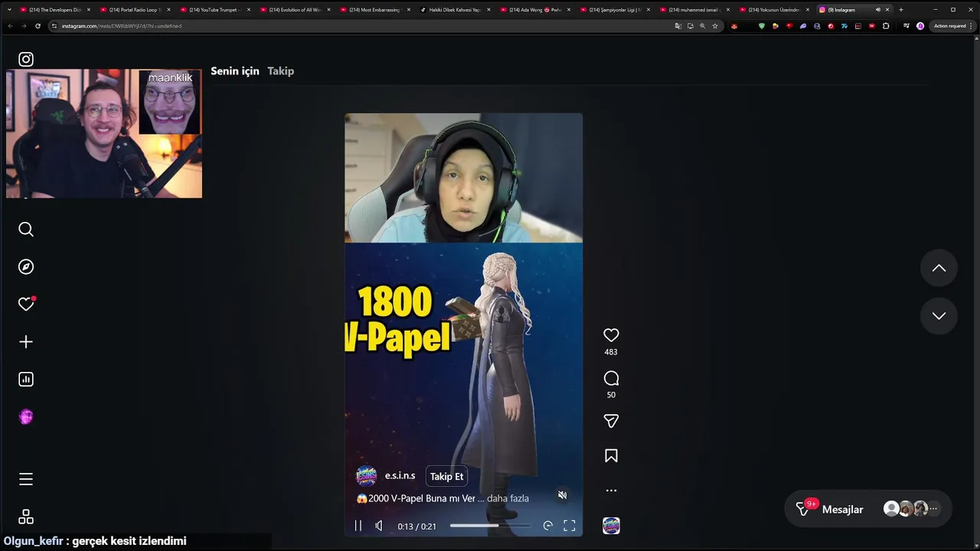Open the Explore compass icon

(x=26, y=267)
